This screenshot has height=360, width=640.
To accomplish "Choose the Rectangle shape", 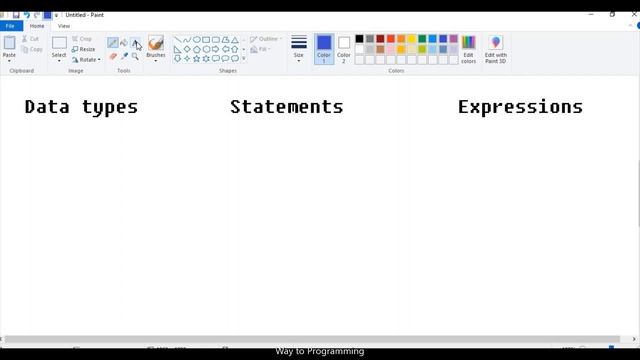I will [206, 40].
